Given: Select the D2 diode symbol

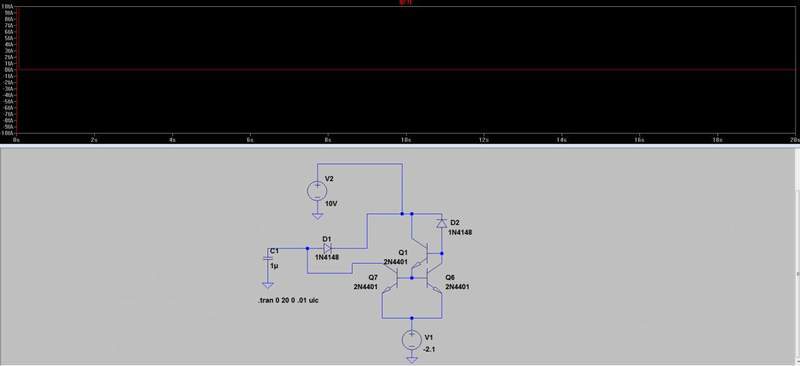Looking at the screenshot, I should [x=442, y=223].
